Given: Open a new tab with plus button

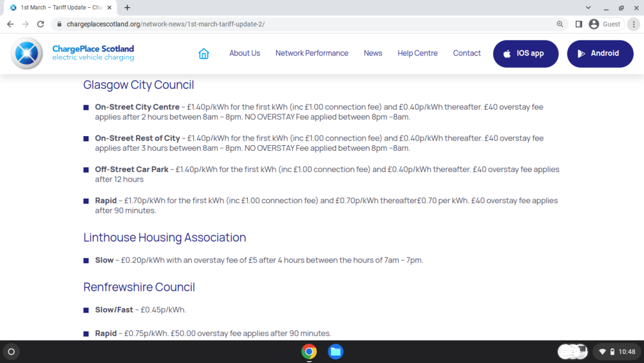Looking at the screenshot, I should [128, 7].
